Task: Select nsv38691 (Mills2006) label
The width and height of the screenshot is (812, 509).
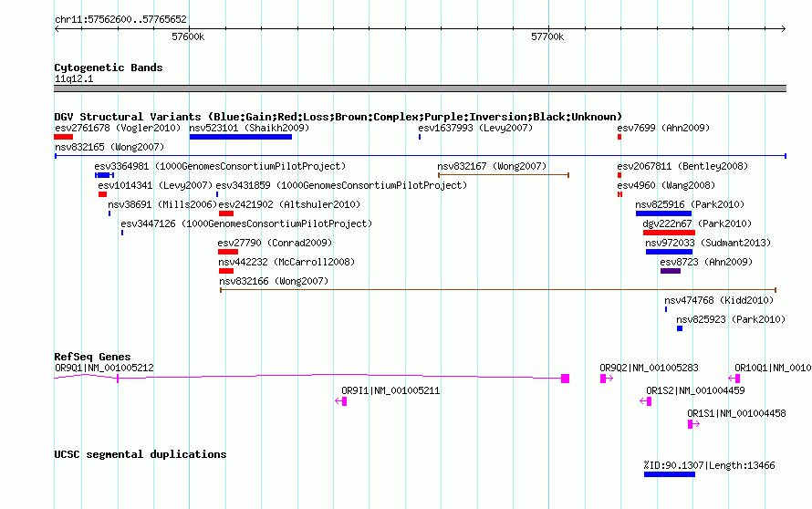Action: click(162, 204)
